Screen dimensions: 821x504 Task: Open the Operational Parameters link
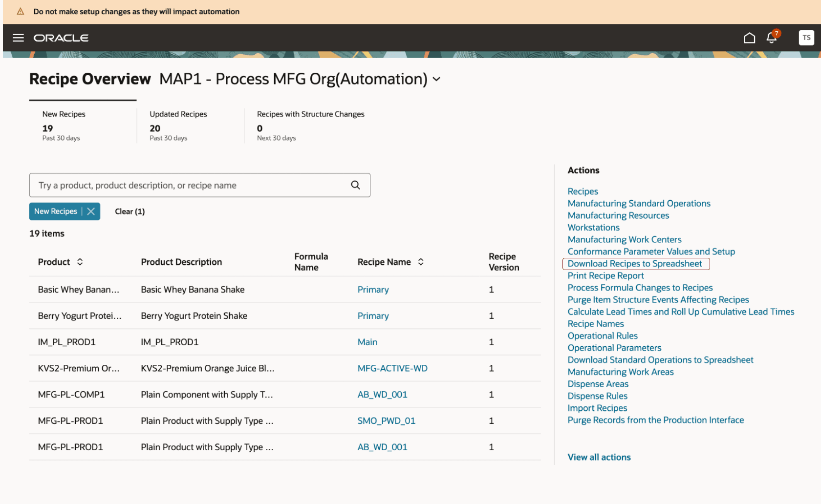click(x=614, y=348)
